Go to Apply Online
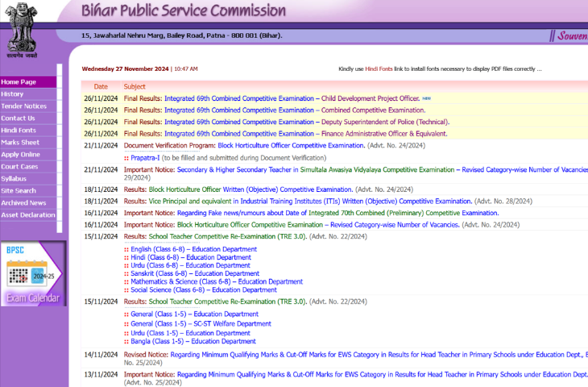588x387 pixels. [x=28, y=154]
